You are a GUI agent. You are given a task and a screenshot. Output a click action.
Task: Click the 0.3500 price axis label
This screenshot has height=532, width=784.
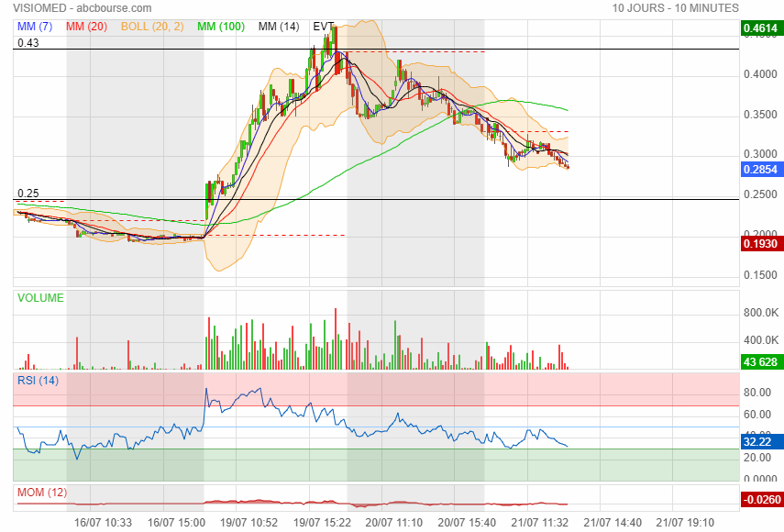pyautogui.click(x=760, y=115)
